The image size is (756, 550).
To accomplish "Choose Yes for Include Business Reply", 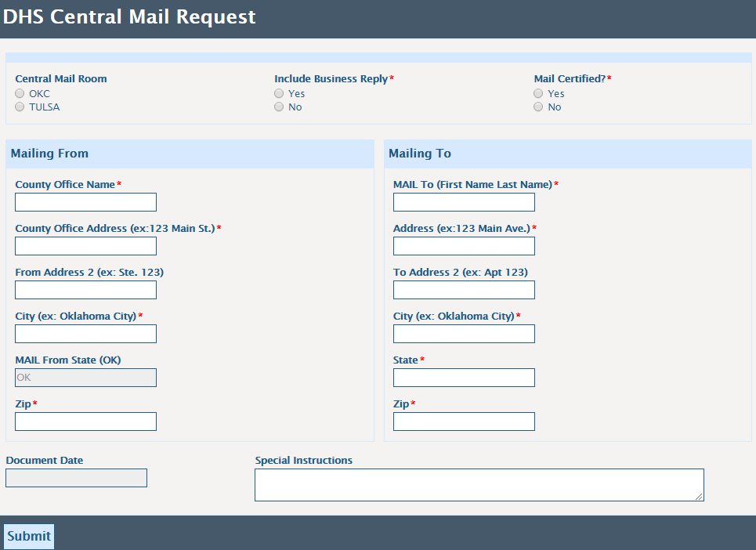I will click(x=279, y=93).
